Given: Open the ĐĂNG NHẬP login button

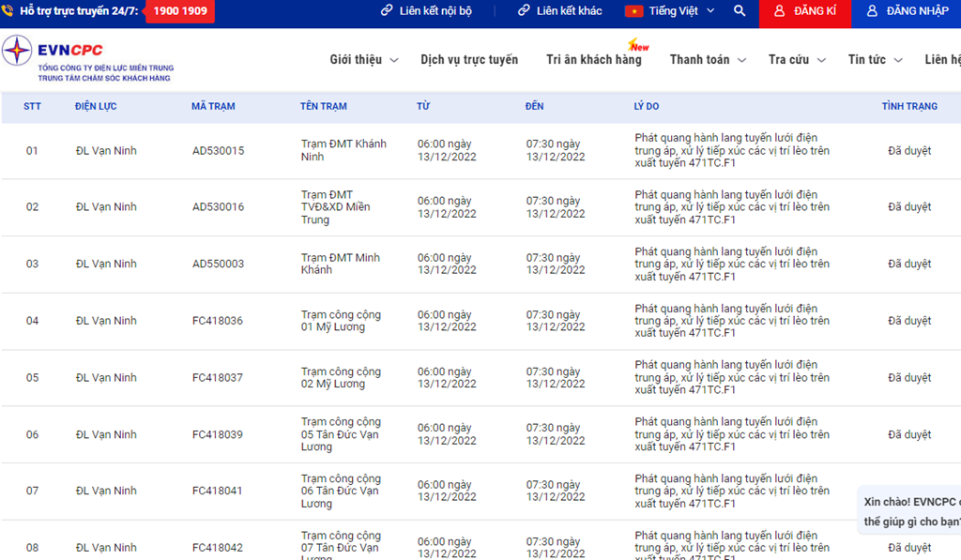Looking at the screenshot, I should point(907,11).
